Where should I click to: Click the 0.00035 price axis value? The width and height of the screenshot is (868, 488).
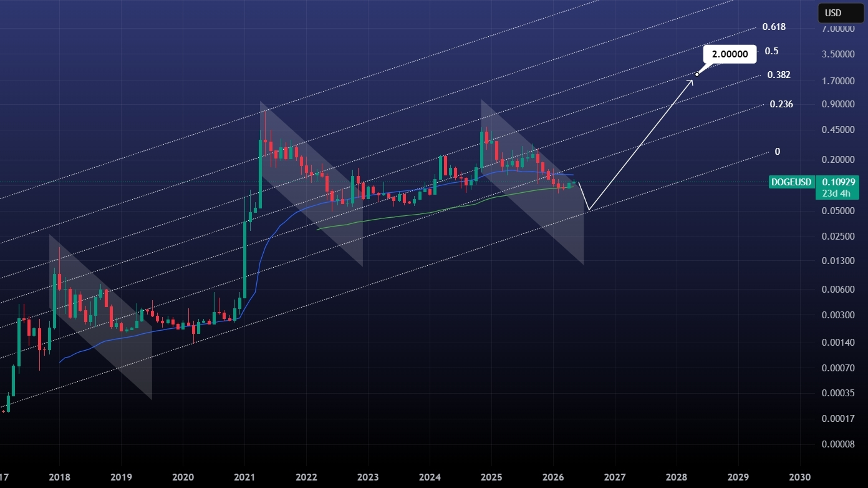(838, 393)
